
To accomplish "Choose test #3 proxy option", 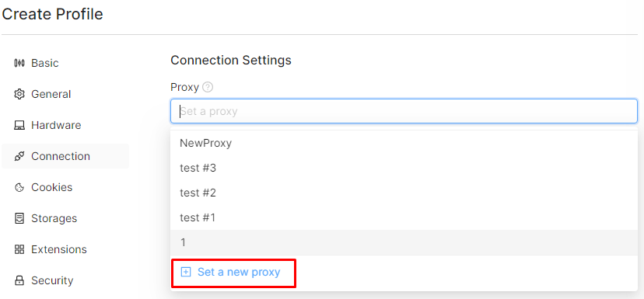I will 404,168.
